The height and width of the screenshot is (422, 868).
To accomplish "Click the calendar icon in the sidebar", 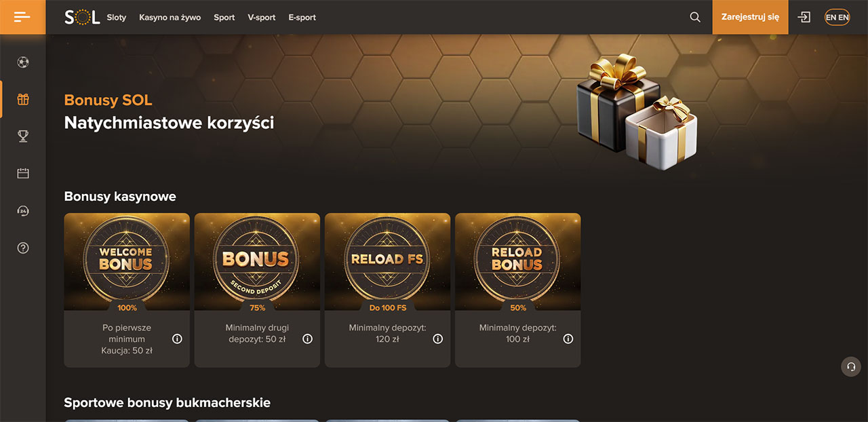I will pyautogui.click(x=23, y=174).
